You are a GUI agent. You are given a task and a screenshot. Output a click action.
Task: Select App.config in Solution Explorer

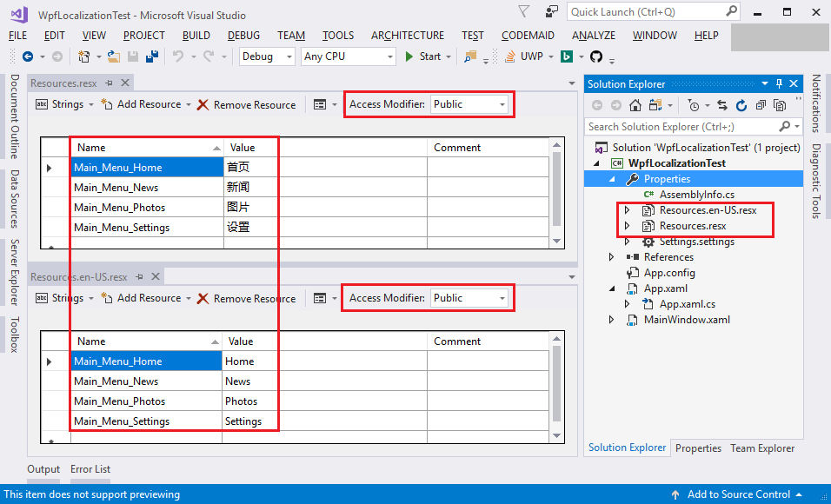(668, 274)
